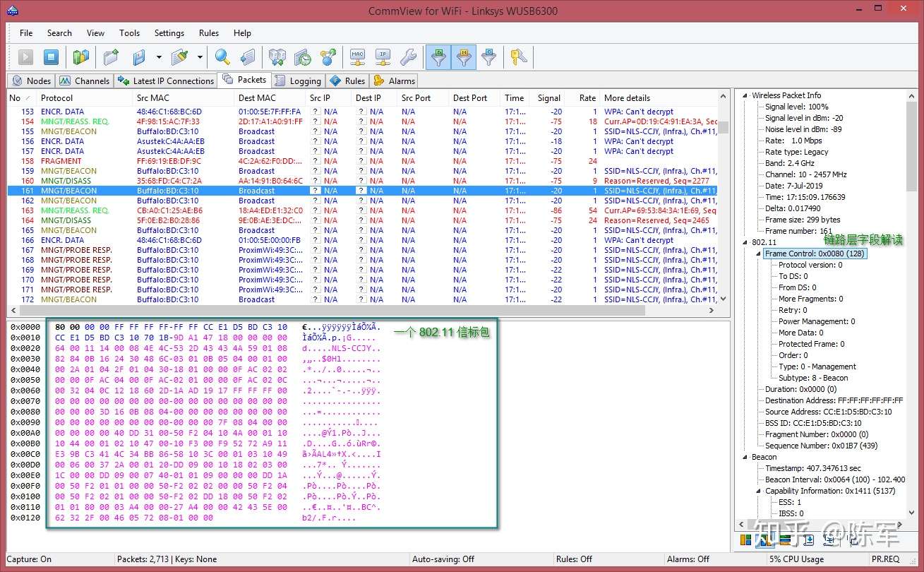Collapse the Wireless Packet Info node
Image resolution: width=924 pixels, height=572 pixels.
coord(745,95)
